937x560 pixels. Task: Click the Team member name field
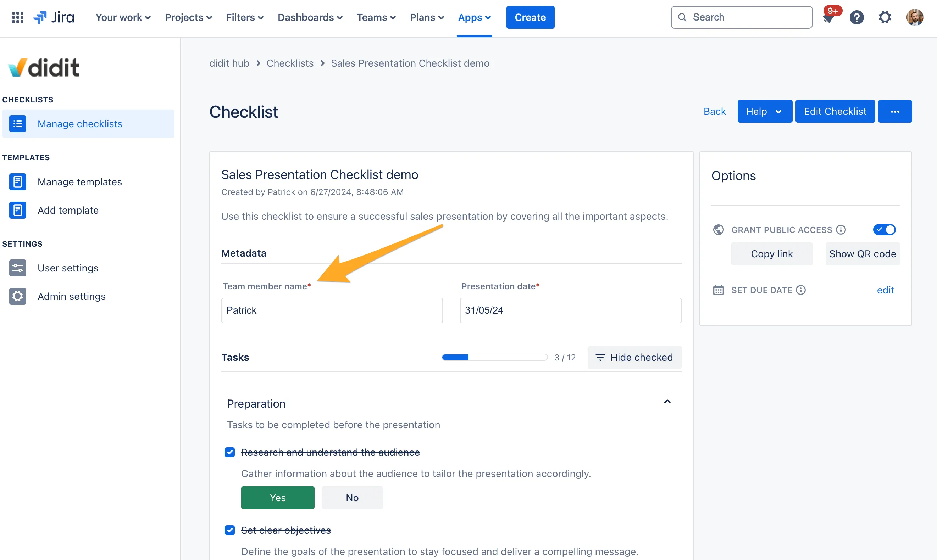332,310
